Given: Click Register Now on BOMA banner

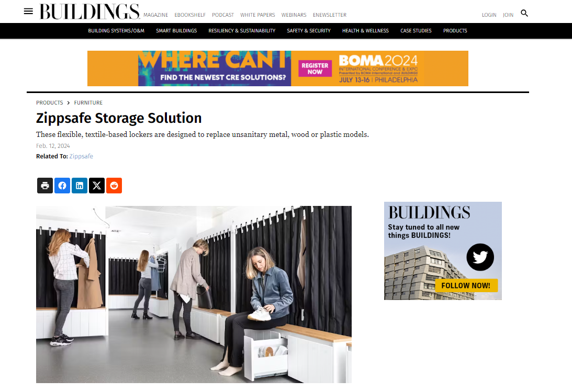Looking at the screenshot, I should pyautogui.click(x=315, y=68).
